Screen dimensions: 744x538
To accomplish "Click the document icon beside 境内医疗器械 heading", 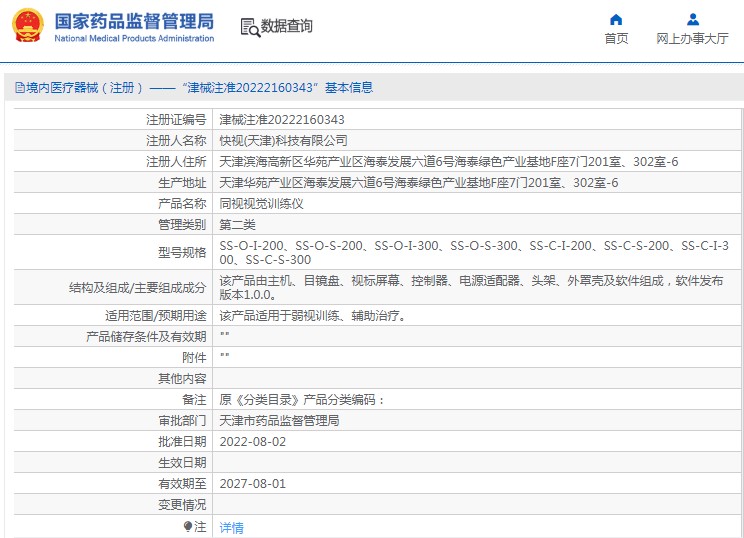I will 19,88.
